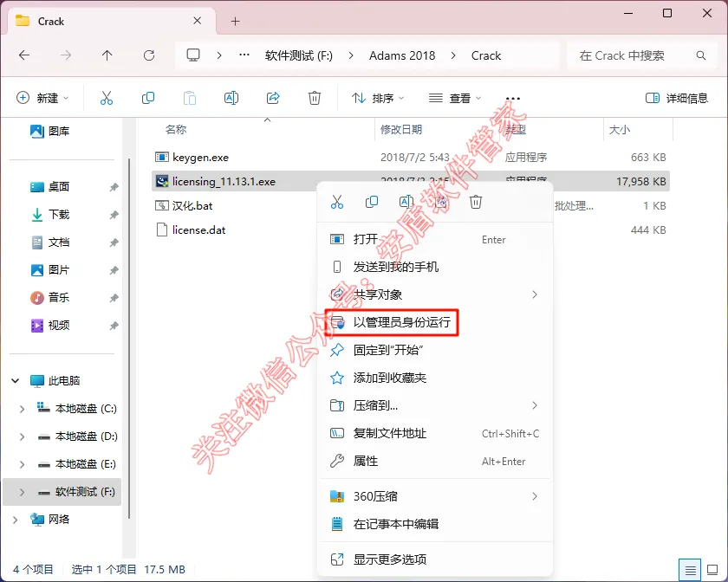
Task: Click the Adams 2018 breadcrumb
Action: coord(402,55)
